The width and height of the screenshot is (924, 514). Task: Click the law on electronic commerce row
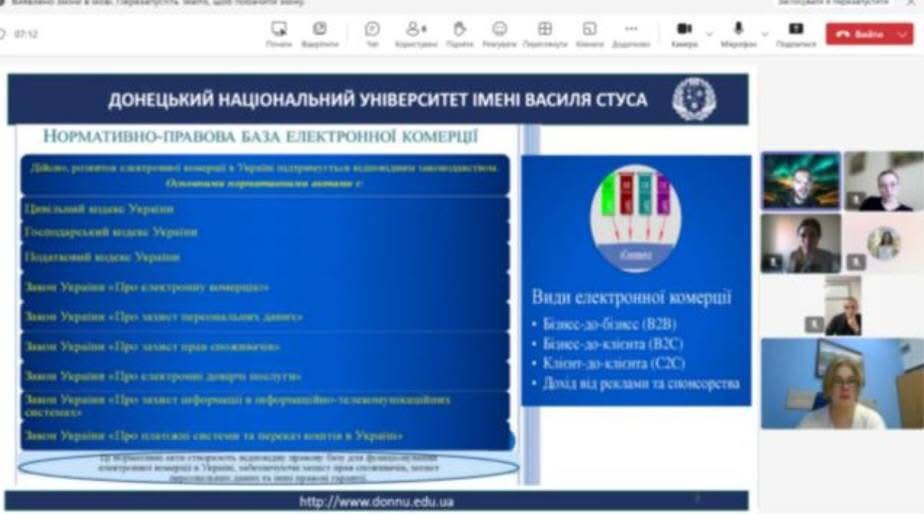point(265,287)
